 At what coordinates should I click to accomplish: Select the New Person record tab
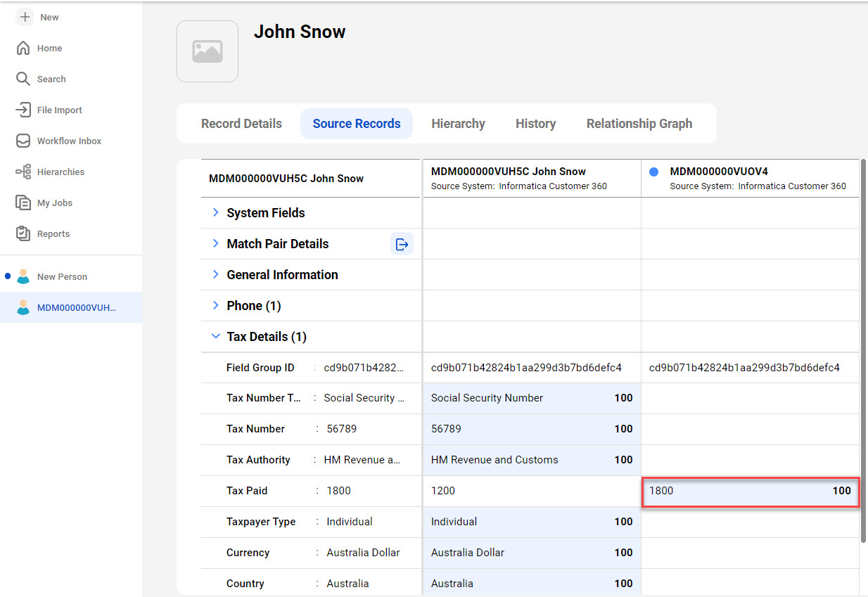coord(71,276)
